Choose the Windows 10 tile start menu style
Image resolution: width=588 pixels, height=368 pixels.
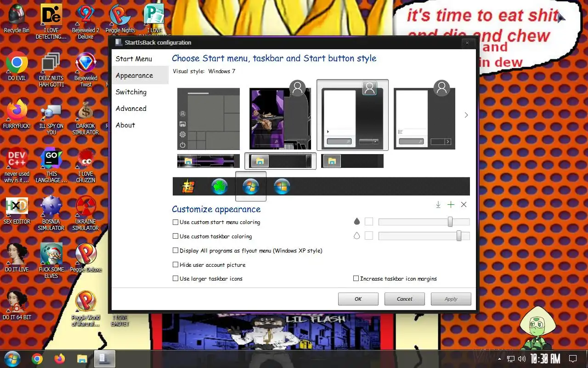click(209, 119)
